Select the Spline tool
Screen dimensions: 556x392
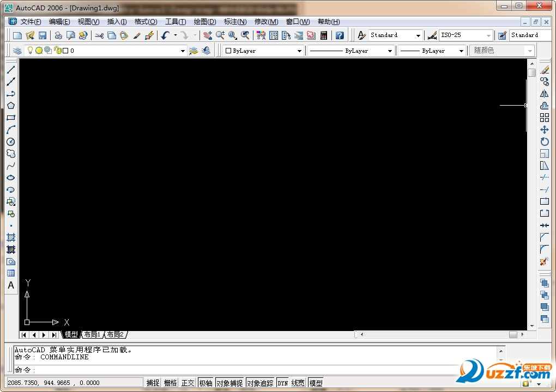[x=11, y=166]
